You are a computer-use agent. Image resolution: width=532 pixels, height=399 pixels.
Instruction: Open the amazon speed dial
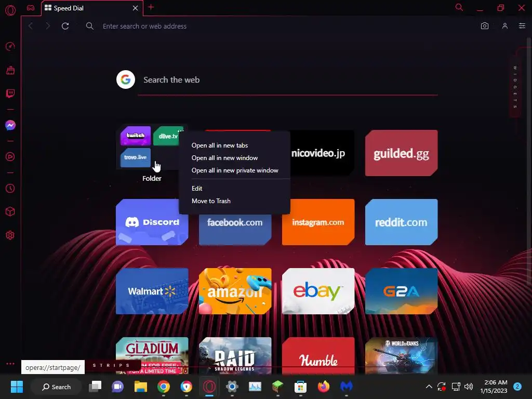pos(235,291)
